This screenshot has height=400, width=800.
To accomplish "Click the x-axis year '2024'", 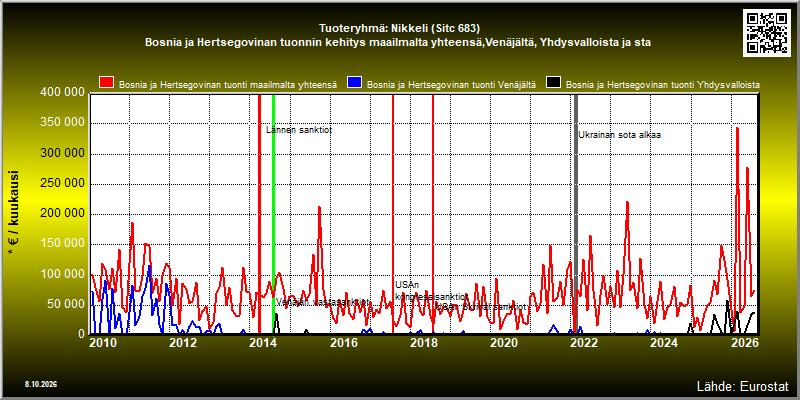I will click(663, 342).
